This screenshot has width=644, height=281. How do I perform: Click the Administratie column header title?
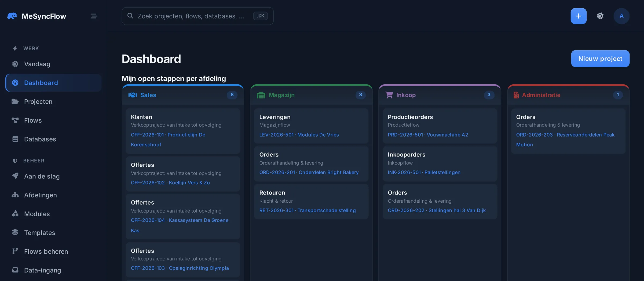[541, 95]
